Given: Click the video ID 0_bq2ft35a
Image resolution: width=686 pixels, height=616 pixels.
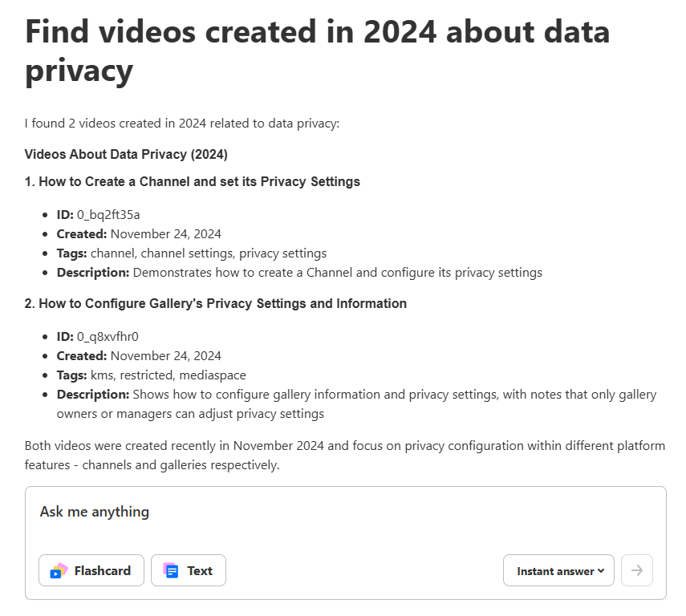Looking at the screenshot, I should coord(108,214).
